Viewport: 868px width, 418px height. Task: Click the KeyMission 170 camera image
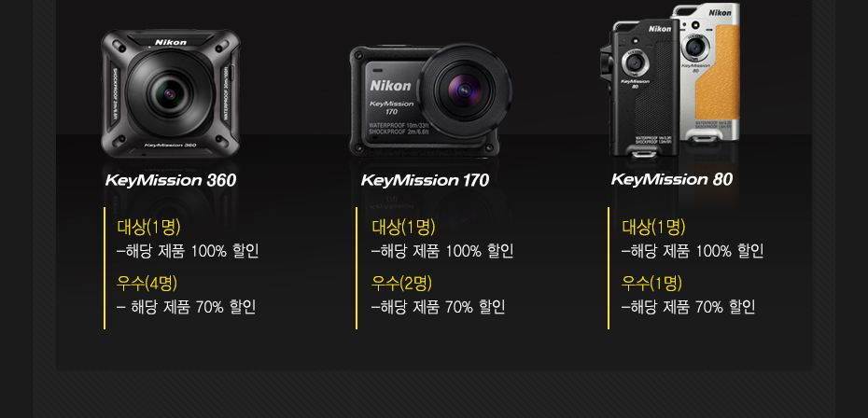coord(430,100)
